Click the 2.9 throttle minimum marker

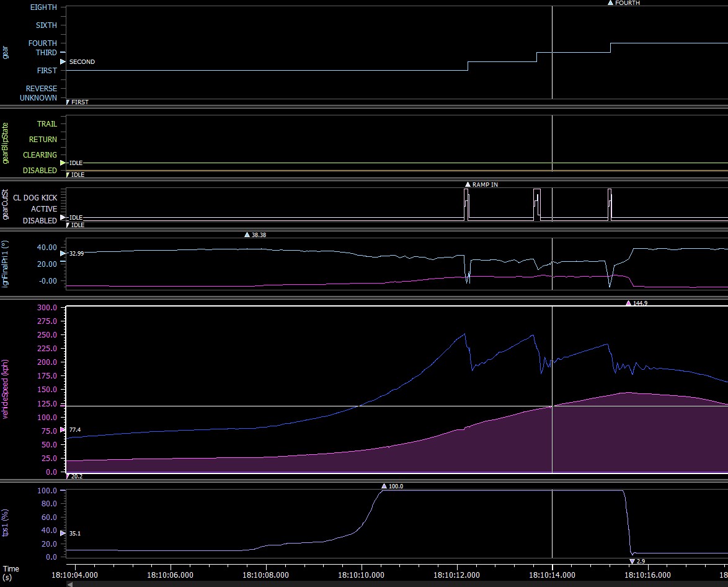632,561
